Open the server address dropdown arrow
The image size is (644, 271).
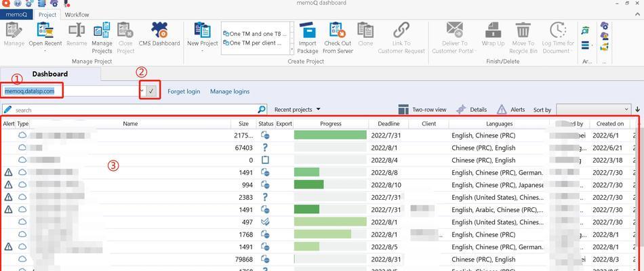[x=142, y=91]
